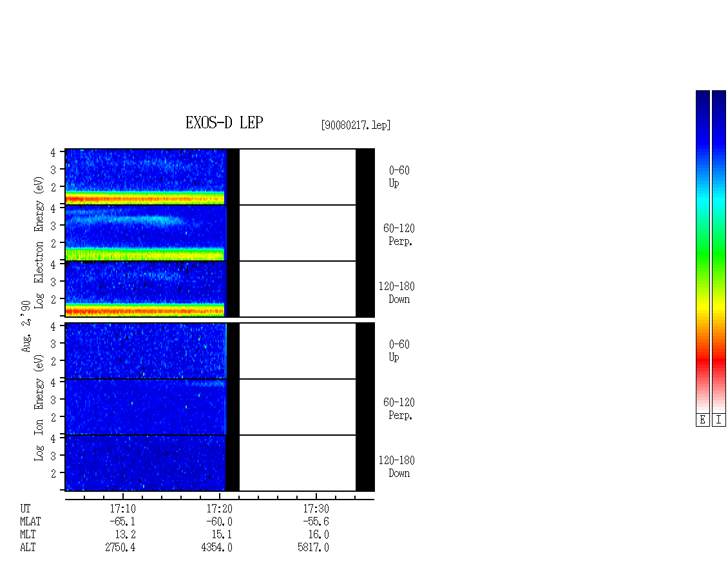Screen dimensions: 728x564
Task: Click the MLT value 16.0
Action: (x=318, y=535)
